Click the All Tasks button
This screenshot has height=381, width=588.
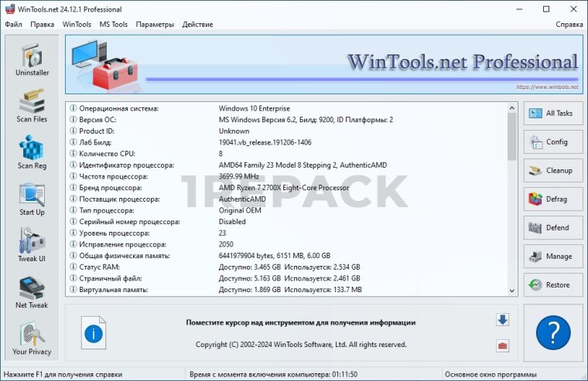pyautogui.click(x=552, y=114)
